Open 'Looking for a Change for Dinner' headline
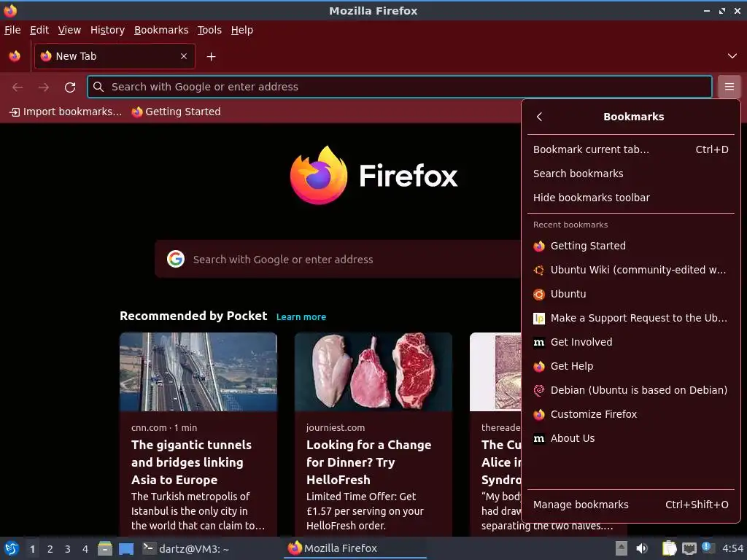747x560 pixels. coord(368,462)
